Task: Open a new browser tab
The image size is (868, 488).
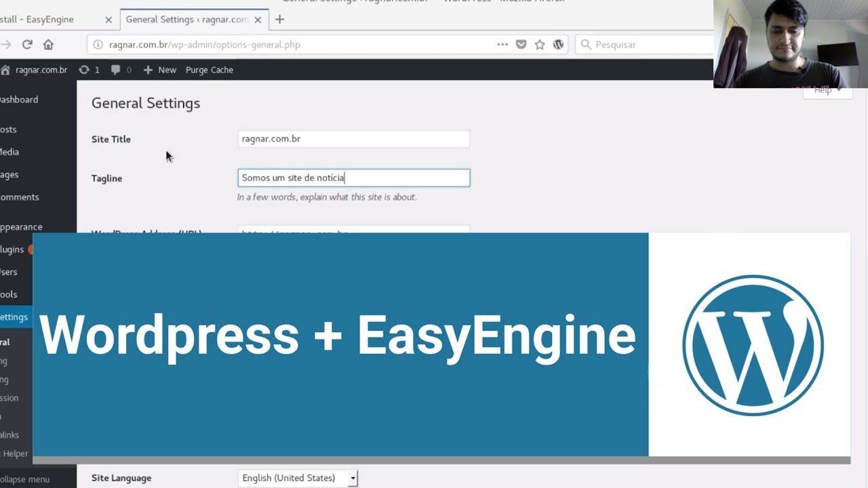Action: coord(279,20)
